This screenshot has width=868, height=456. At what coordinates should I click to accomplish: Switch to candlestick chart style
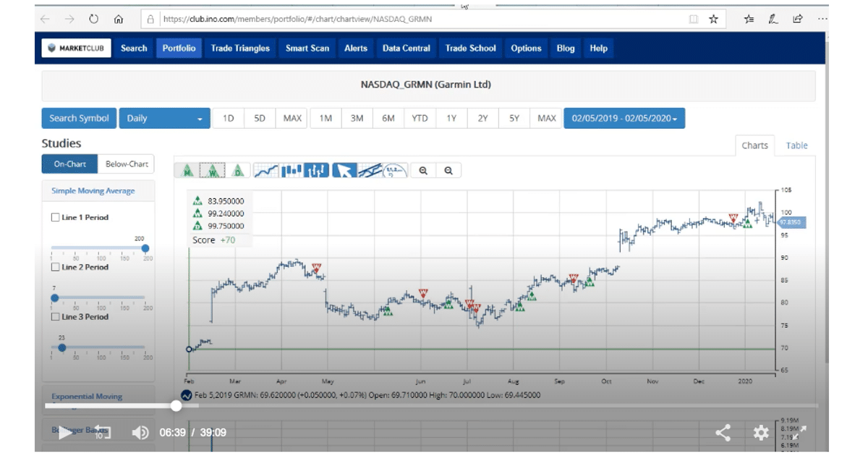coord(292,171)
